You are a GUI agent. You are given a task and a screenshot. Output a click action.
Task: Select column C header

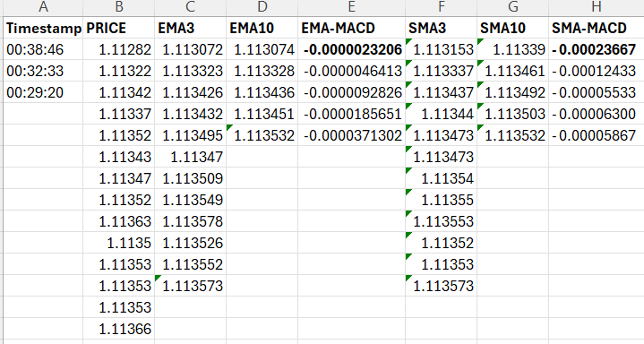pos(190,7)
